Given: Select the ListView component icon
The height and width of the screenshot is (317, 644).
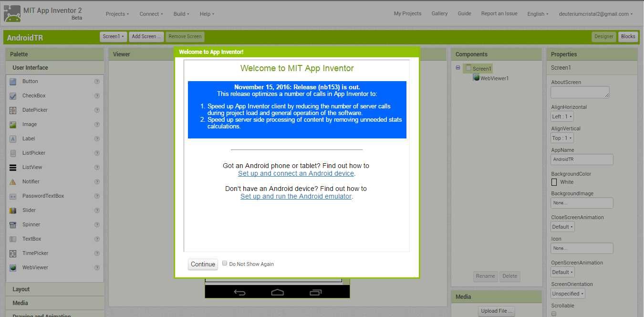Looking at the screenshot, I should point(13,168).
